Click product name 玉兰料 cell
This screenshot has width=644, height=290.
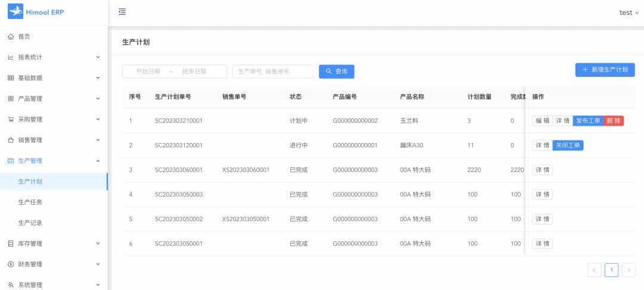coord(409,121)
